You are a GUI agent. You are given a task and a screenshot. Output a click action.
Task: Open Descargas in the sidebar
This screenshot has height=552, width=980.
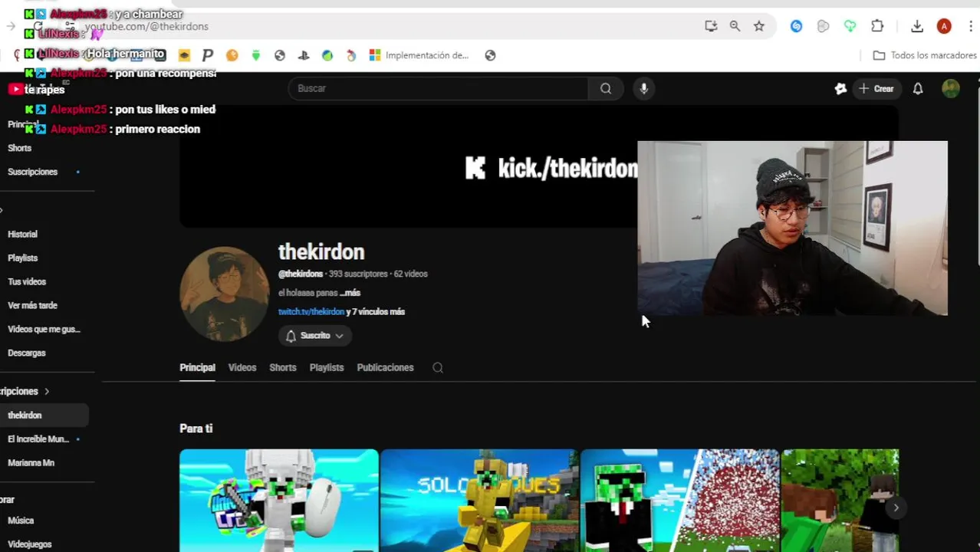point(27,353)
